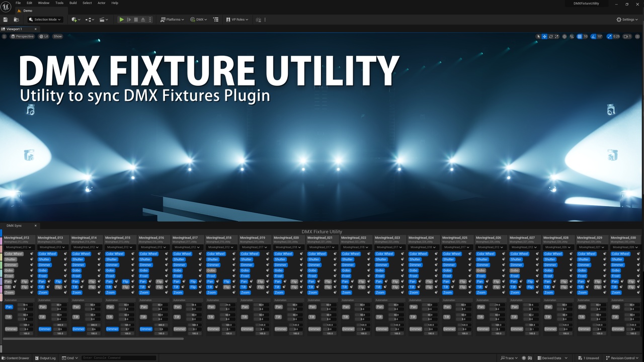
Task: Open the VP Roles dropdown
Action: [x=237, y=20]
